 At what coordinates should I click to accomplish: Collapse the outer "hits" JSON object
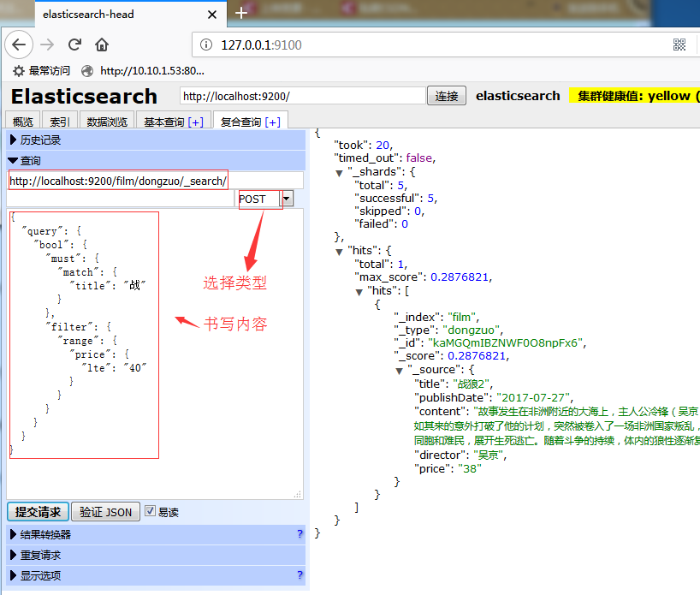pos(339,252)
